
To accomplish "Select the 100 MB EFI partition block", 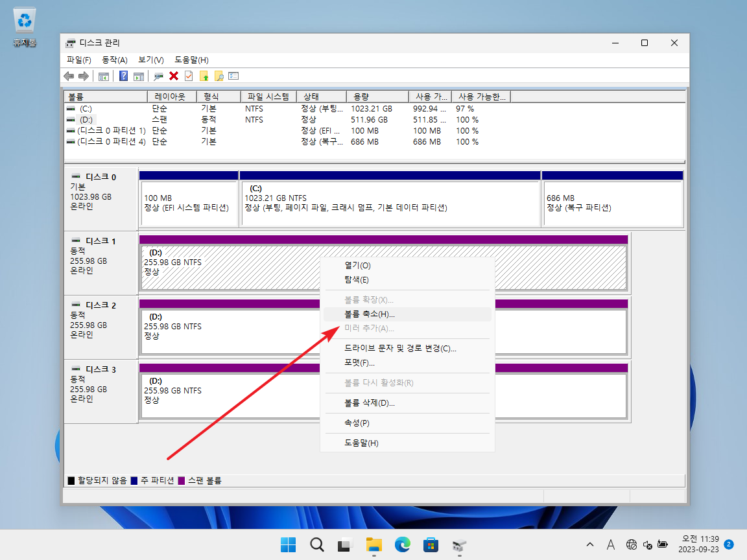I will pos(189,199).
